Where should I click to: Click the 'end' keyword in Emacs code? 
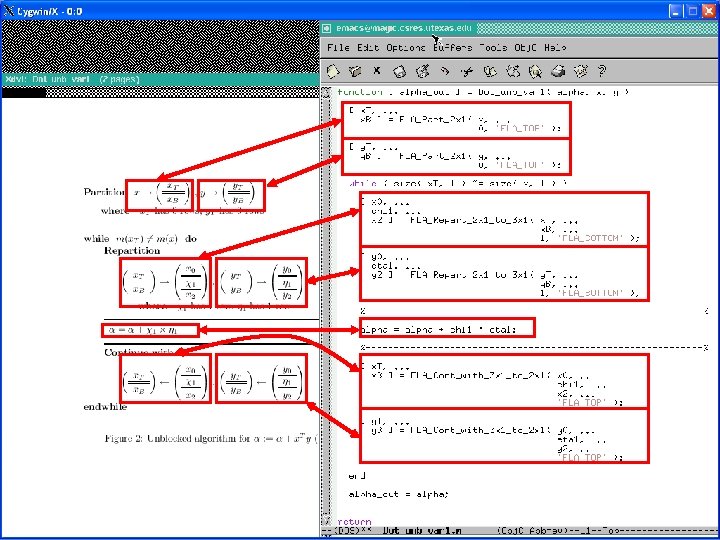point(357,476)
